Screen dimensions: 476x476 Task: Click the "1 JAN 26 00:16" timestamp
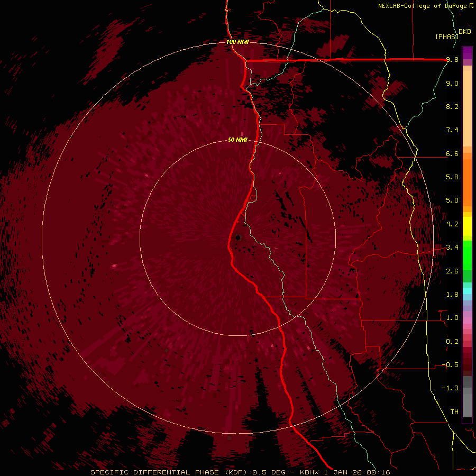point(357,472)
